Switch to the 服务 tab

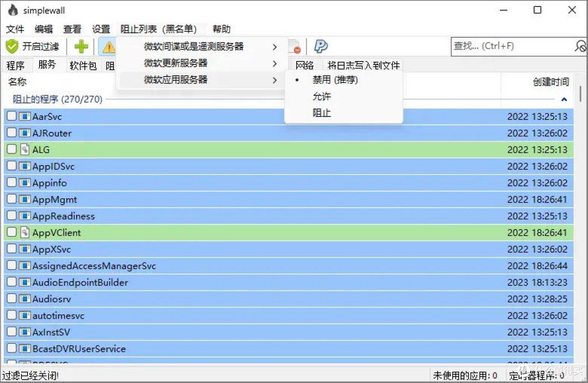[48, 64]
